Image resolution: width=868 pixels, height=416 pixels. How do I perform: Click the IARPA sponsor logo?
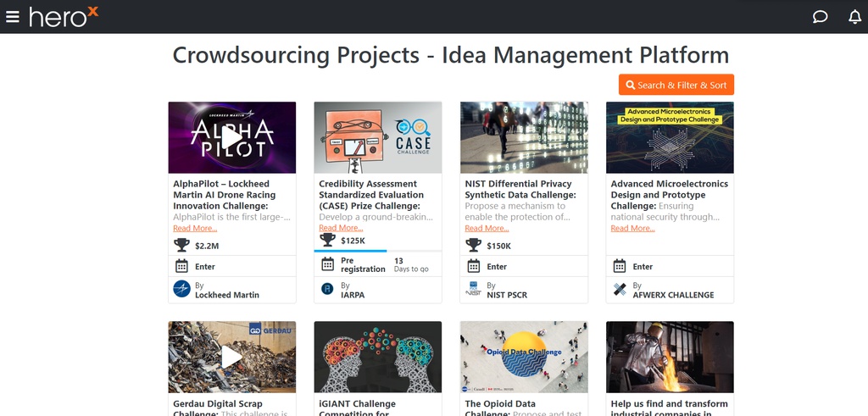click(x=328, y=289)
